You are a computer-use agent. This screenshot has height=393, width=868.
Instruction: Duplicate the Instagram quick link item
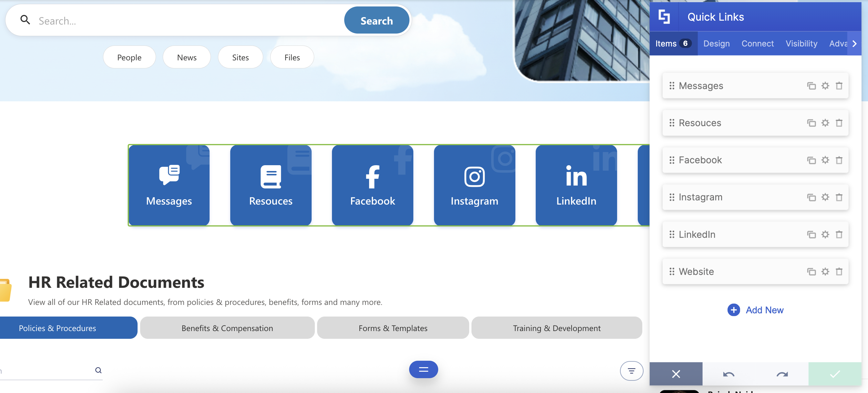pyautogui.click(x=811, y=197)
